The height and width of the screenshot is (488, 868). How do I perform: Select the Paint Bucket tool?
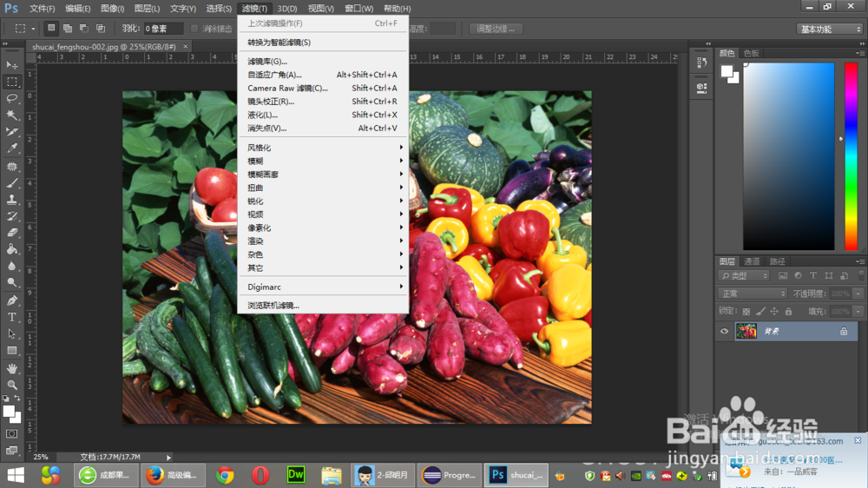point(11,250)
